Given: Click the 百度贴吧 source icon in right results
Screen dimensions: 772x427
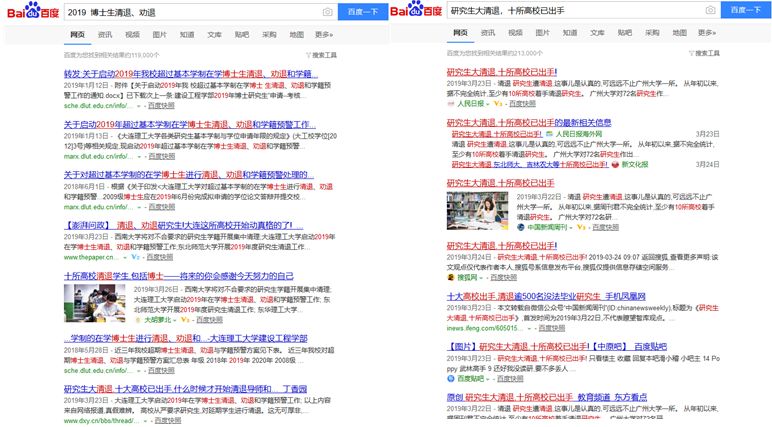Looking at the screenshot, I should [x=450, y=379].
